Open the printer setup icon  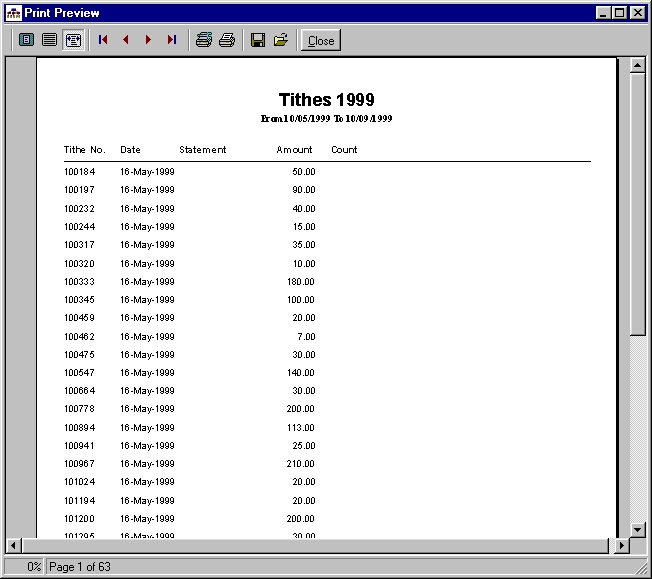click(x=204, y=40)
